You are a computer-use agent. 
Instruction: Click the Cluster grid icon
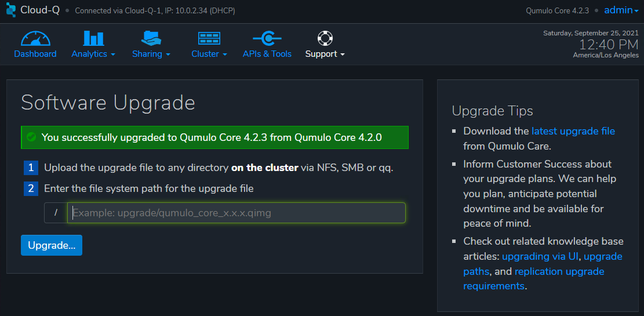[209, 39]
